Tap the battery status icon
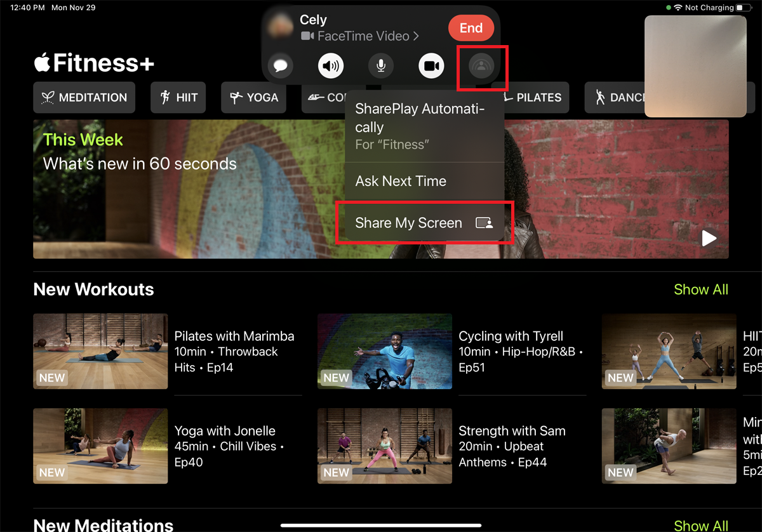The width and height of the screenshot is (762, 532). (744, 8)
